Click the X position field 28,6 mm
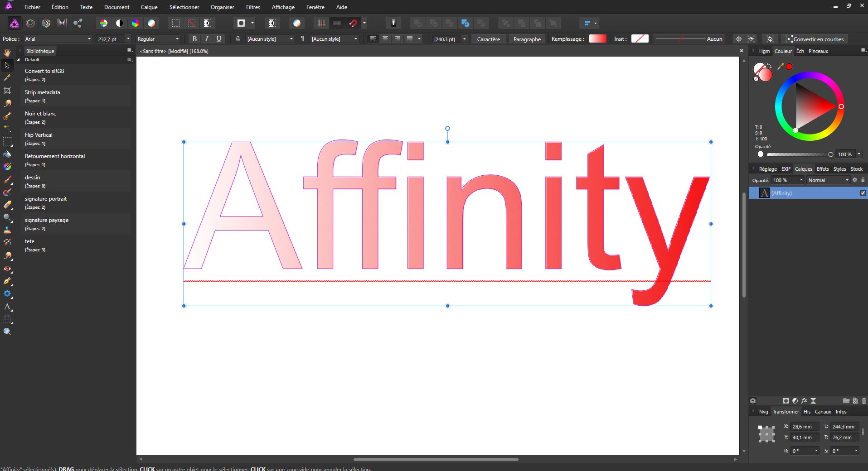This screenshot has width=868, height=471. [x=805, y=427]
